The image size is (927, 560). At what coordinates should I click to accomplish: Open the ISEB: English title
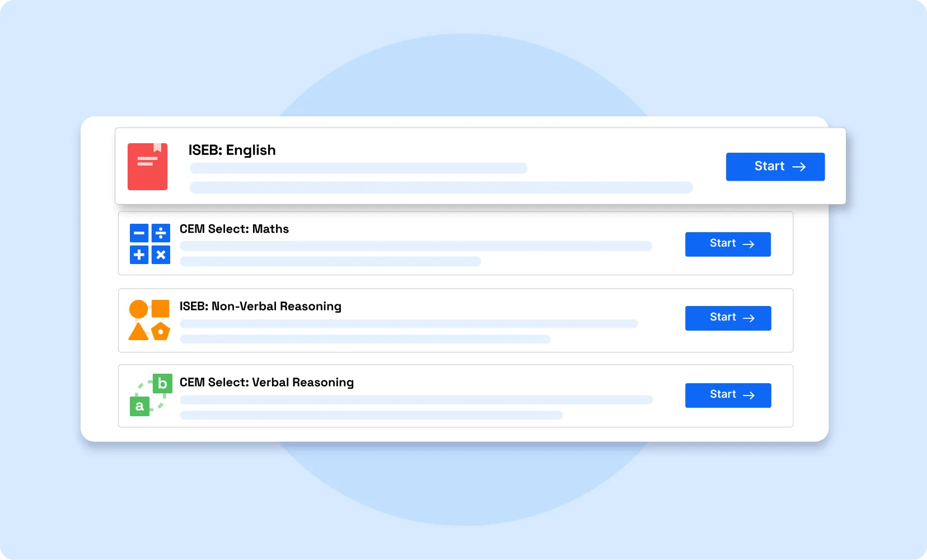pos(232,150)
